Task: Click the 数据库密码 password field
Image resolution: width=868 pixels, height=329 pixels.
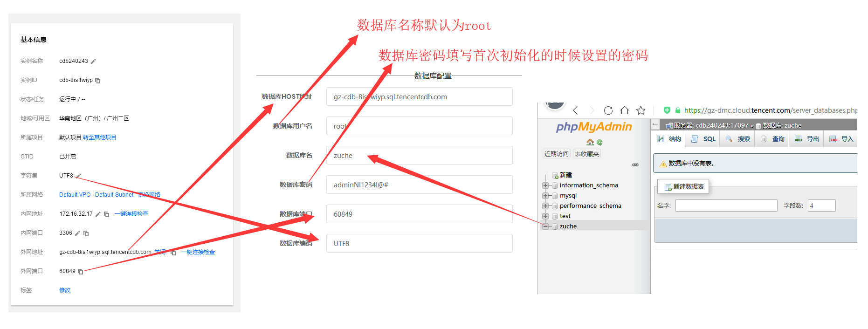Action: point(420,185)
